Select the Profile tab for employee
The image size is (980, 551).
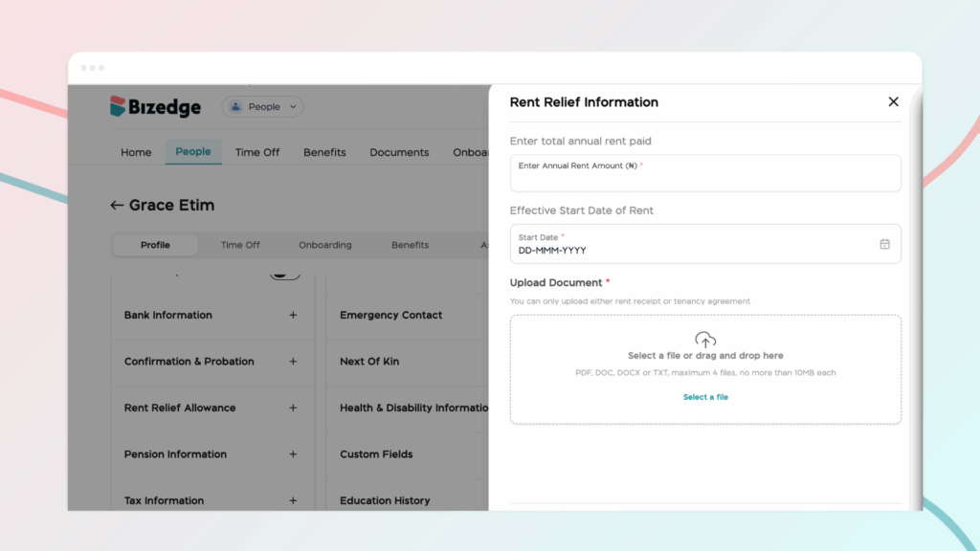155,245
